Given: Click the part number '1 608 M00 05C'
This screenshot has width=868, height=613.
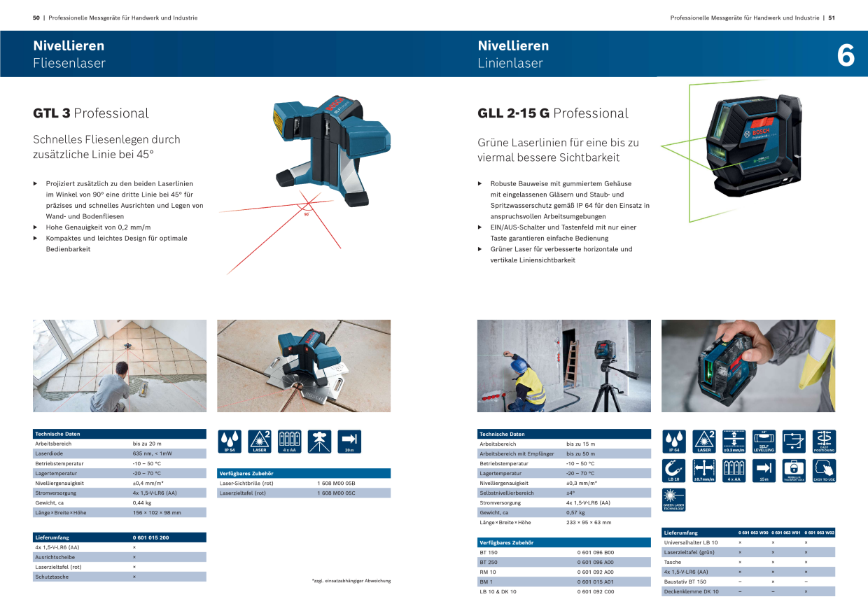Looking at the screenshot, I should [336, 493].
